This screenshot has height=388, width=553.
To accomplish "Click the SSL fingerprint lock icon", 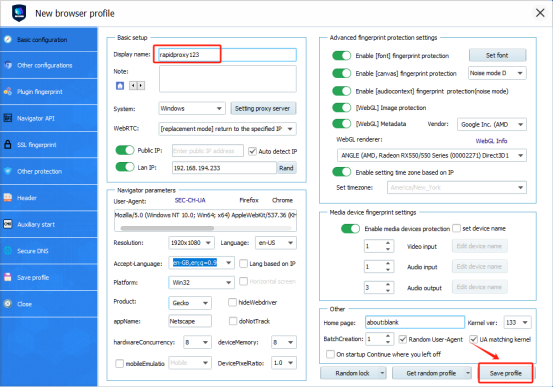I will pyautogui.click(x=8, y=144).
